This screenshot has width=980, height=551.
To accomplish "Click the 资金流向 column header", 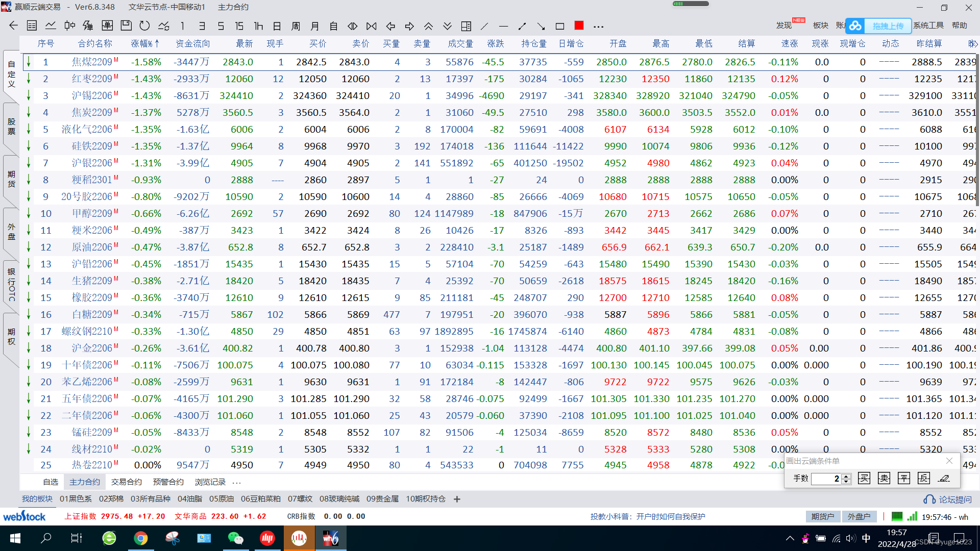I will pyautogui.click(x=192, y=43).
